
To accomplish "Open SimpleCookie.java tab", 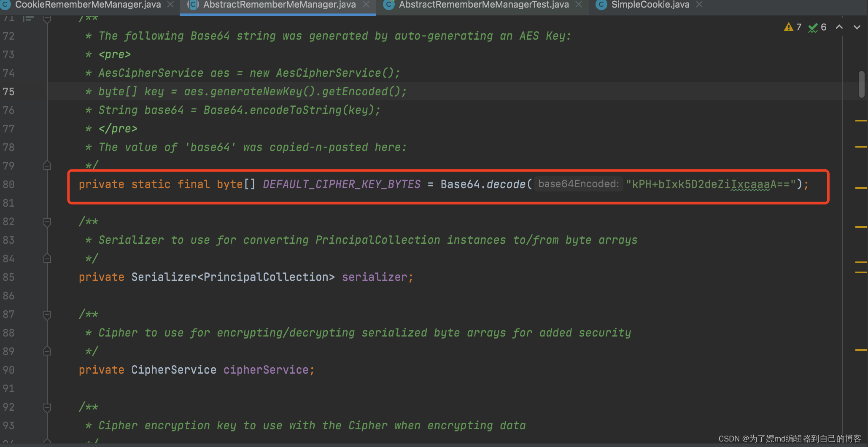I will [650, 5].
